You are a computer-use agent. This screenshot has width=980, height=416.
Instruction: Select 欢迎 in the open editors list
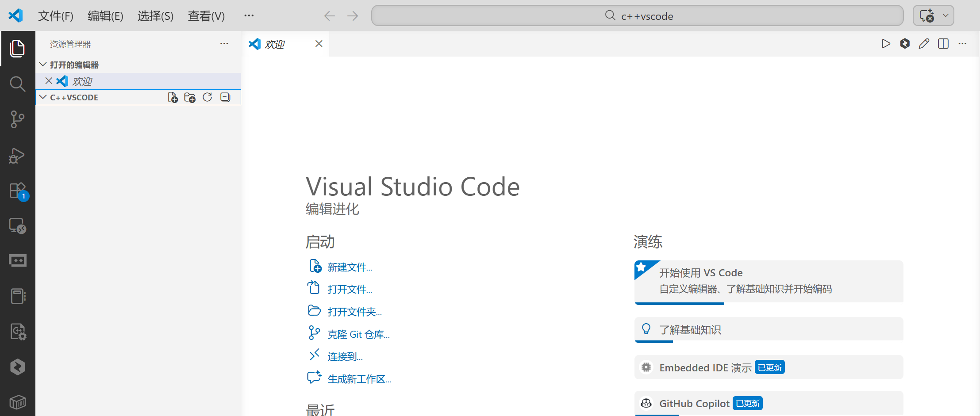tap(138, 81)
